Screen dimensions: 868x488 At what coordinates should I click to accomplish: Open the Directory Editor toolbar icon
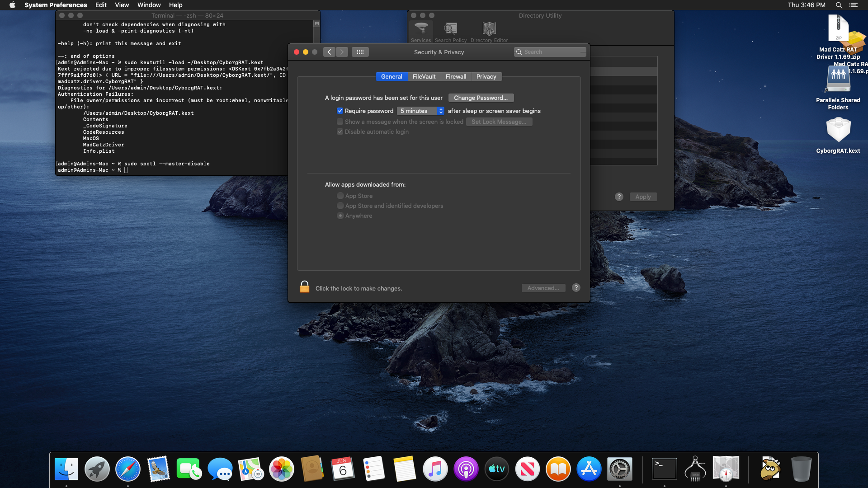tap(489, 32)
